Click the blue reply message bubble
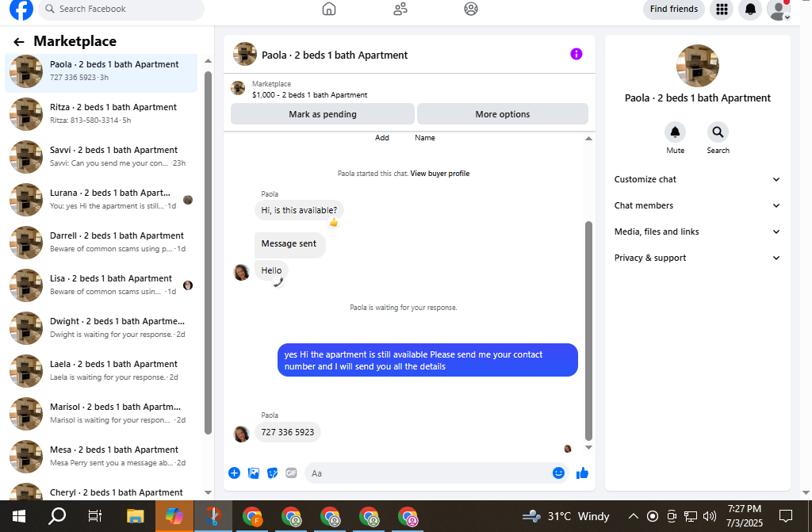 click(x=427, y=360)
